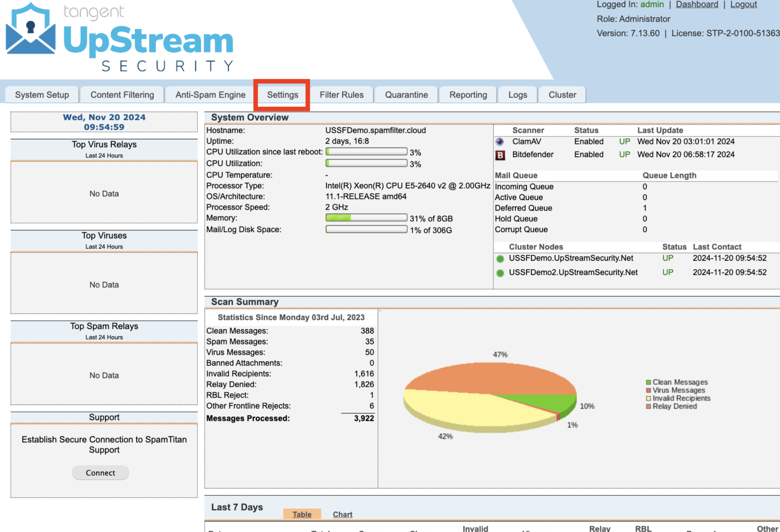Click the ClamAV scanner icon

click(x=500, y=142)
